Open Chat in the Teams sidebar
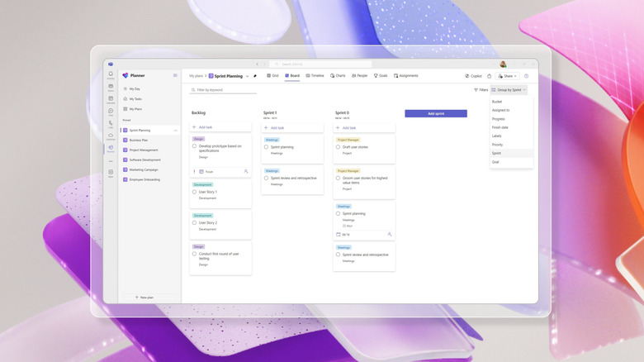Image resolution: width=644 pixels, height=362 pixels. [x=111, y=112]
